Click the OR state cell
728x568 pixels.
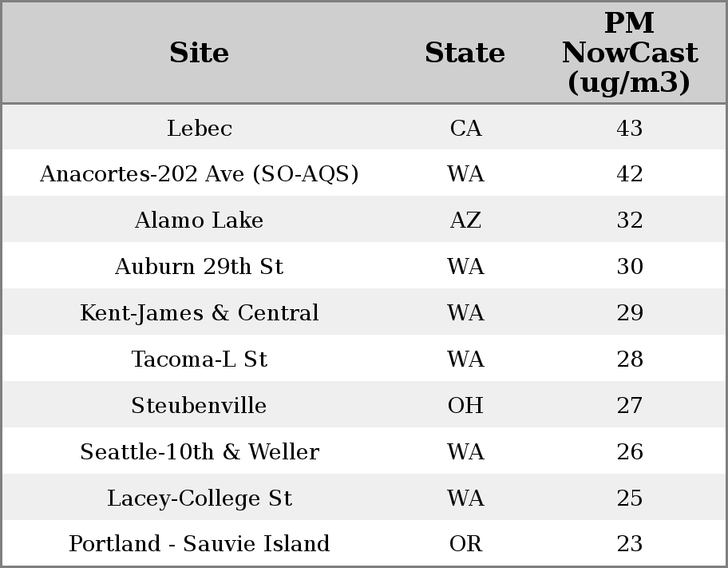click(465, 544)
